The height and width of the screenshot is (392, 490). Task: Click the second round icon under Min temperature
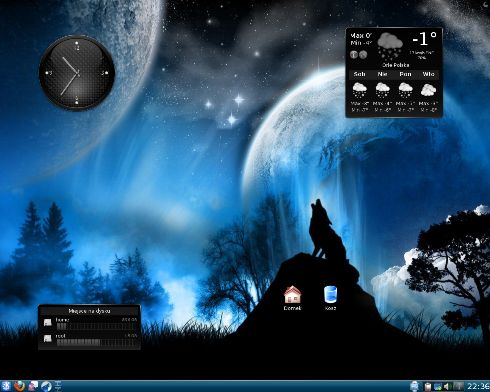[x=363, y=54]
